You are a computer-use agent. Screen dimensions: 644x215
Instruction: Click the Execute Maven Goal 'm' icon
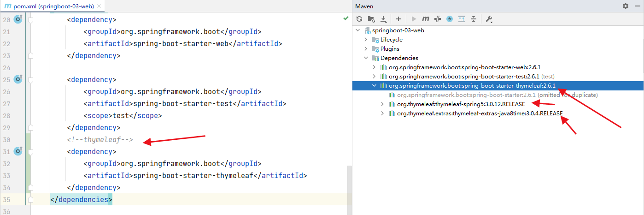pos(426,19)
